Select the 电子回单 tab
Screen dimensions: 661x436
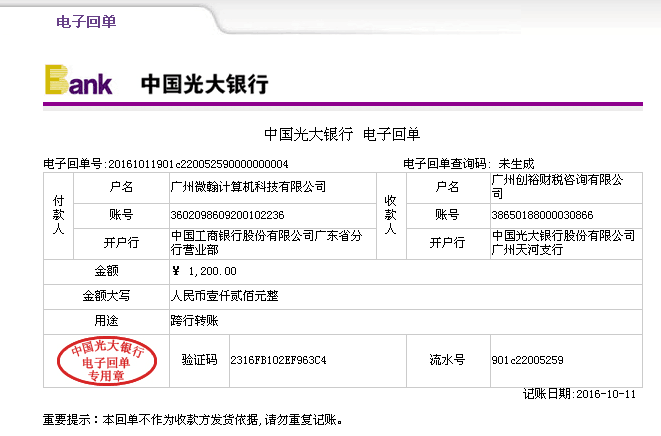coord(86,22)
